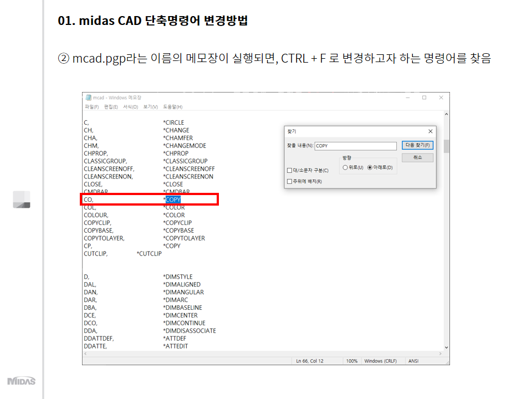
Task: Select the 위로(U) direction radio button
Action: pyautogui.click(x=345, y=167)
